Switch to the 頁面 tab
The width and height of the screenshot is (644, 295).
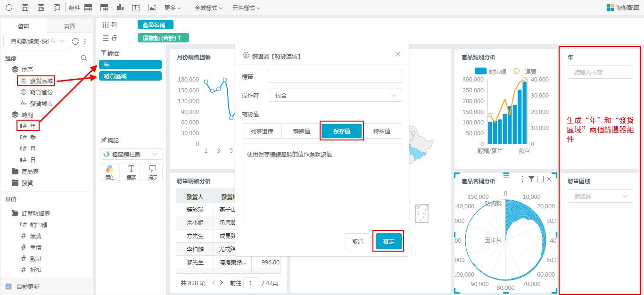69,26
